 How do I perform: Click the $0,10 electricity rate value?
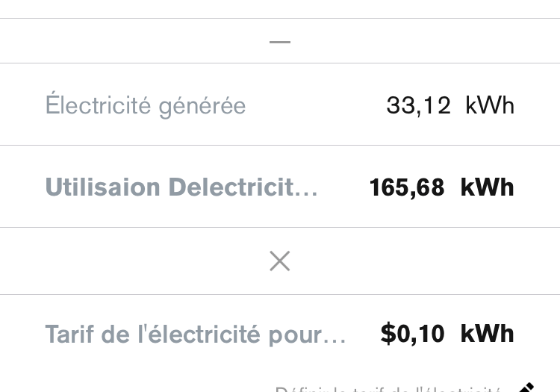tap(412, 333)
